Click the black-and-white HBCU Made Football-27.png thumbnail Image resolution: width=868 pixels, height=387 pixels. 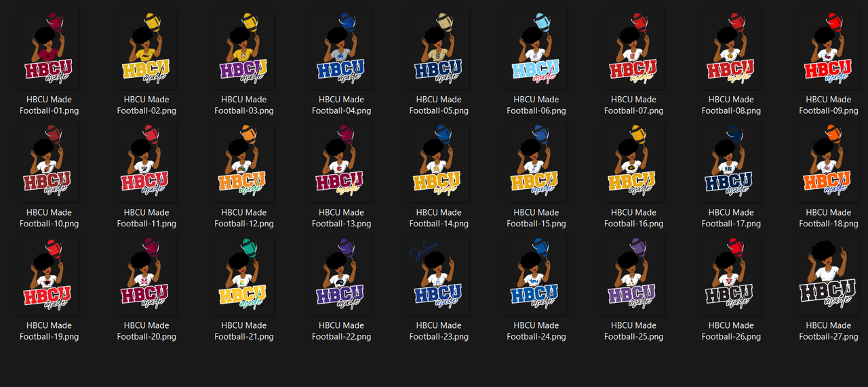coord(829,275)
